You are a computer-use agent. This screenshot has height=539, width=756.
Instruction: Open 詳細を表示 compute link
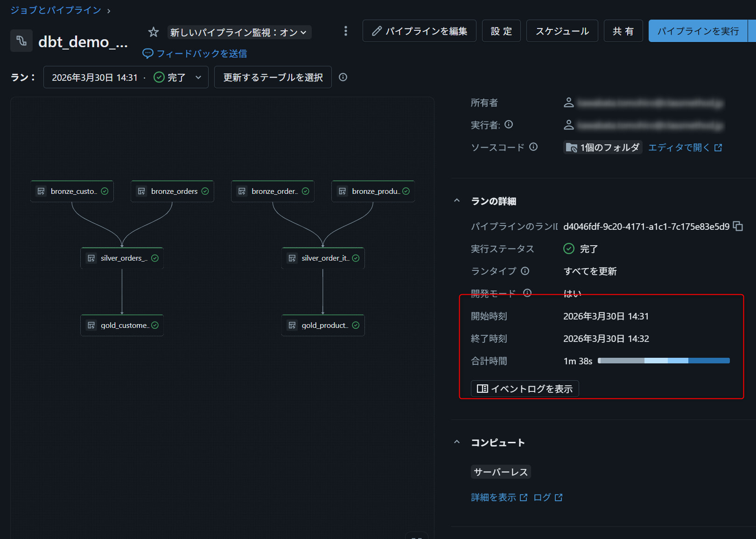[499, 497]
